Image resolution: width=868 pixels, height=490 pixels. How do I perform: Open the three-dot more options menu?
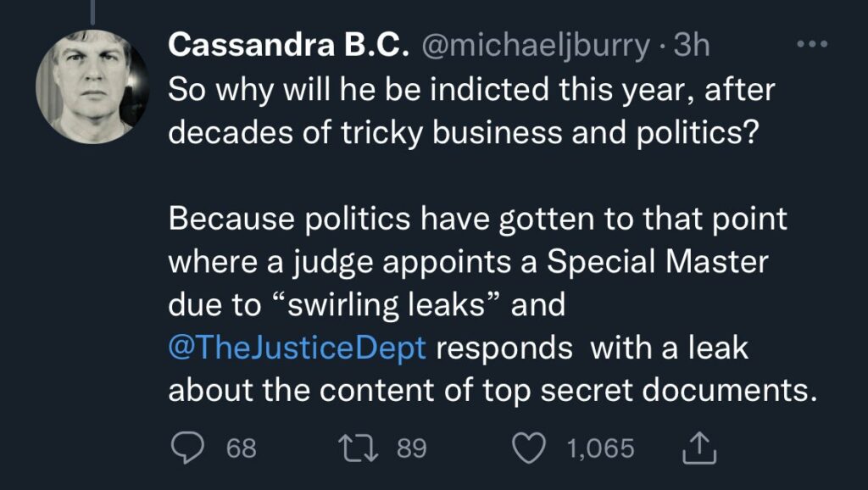[x=813, y=45]
